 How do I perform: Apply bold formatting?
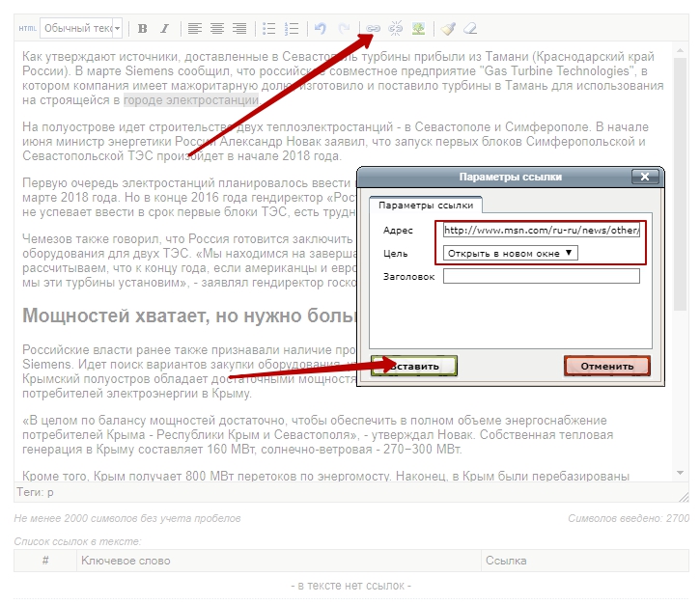[x=142, y=29]
